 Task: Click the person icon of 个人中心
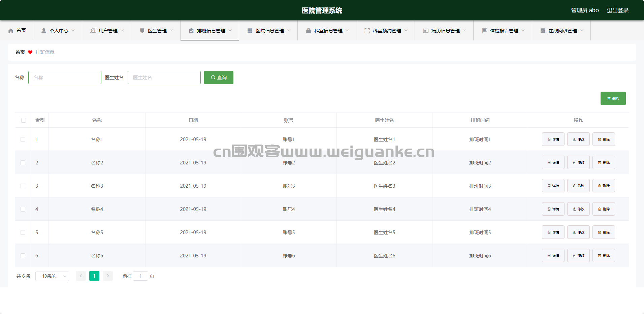click(x=44, y=31)
